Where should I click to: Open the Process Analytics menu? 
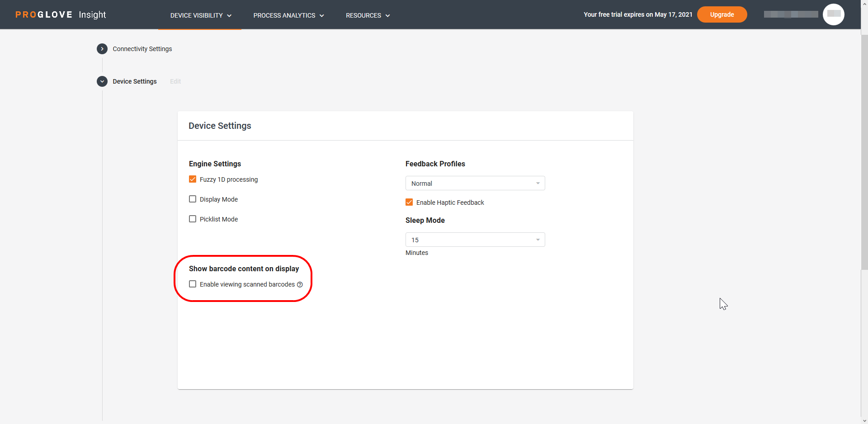tap(288, 15)
